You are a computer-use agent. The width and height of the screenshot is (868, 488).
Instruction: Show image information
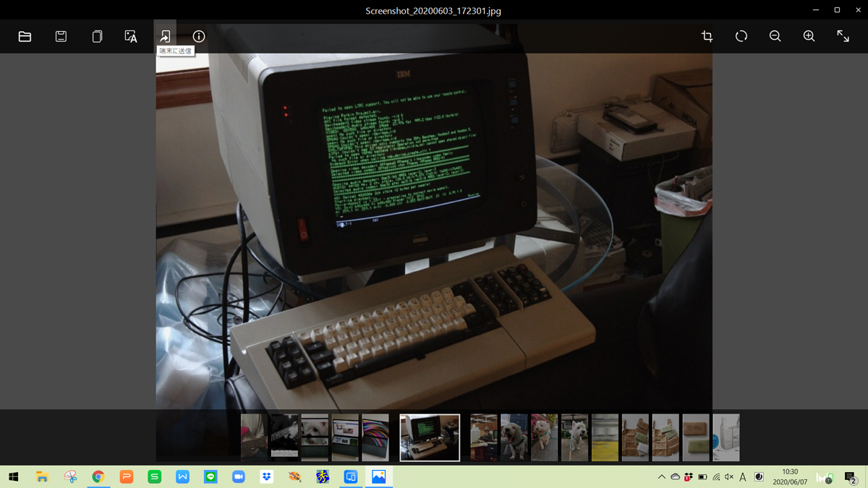(x=199, y=36)
